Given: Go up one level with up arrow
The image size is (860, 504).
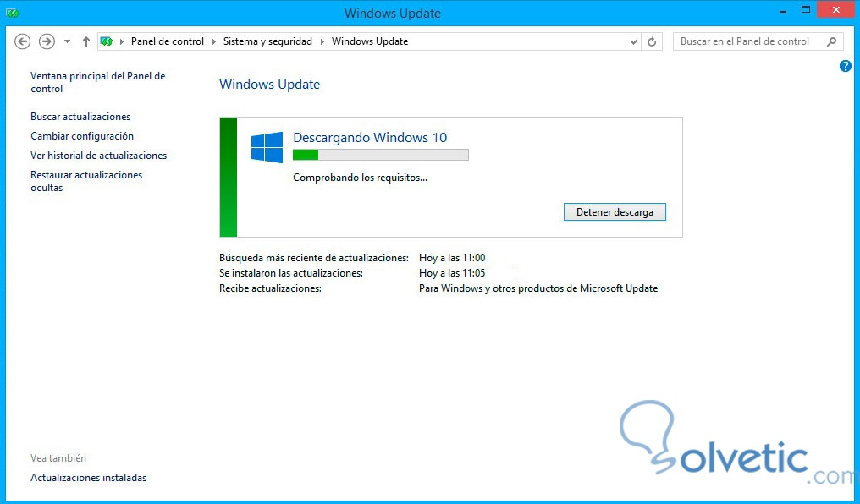Looking at the screenshot, I should click(86, 41).
